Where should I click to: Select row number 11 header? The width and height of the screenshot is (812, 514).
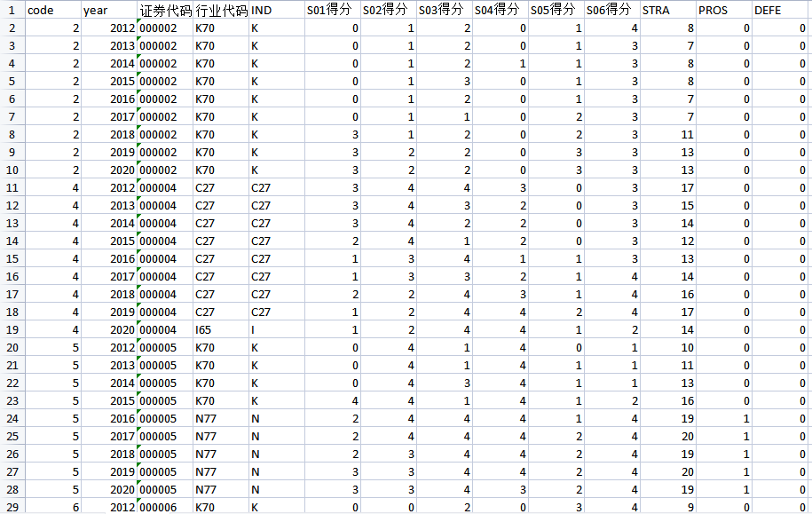click(12, 187)
